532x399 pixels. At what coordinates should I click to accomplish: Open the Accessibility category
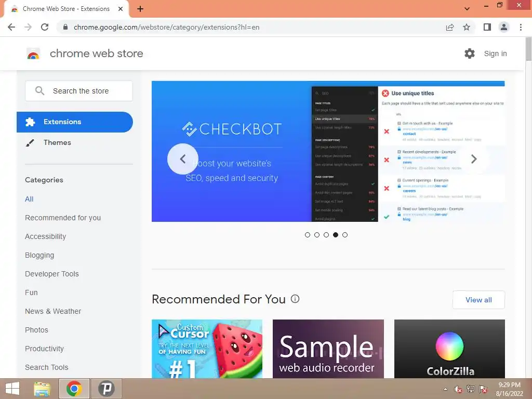pyautogui.click(x=46, y=236)
